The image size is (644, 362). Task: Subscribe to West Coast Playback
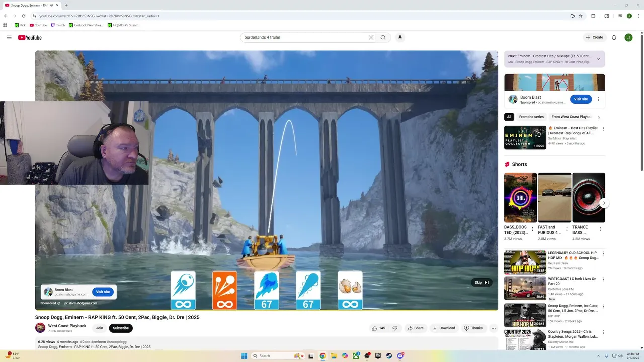pyautogui.click(x=121, y=328)
